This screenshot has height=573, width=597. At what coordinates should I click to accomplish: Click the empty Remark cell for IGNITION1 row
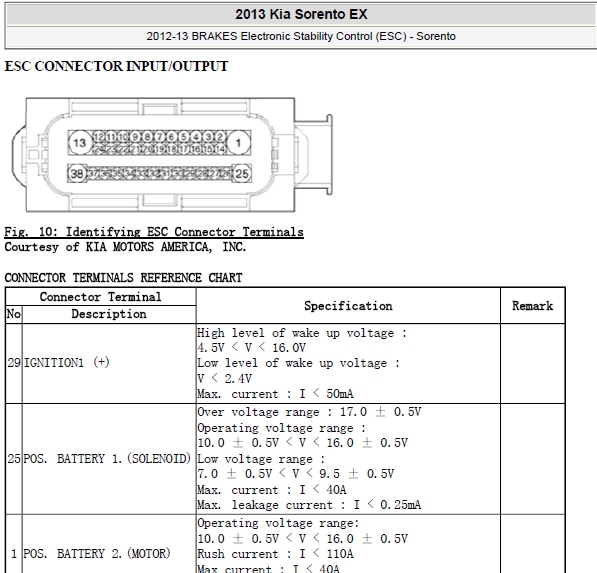(533, 364)
